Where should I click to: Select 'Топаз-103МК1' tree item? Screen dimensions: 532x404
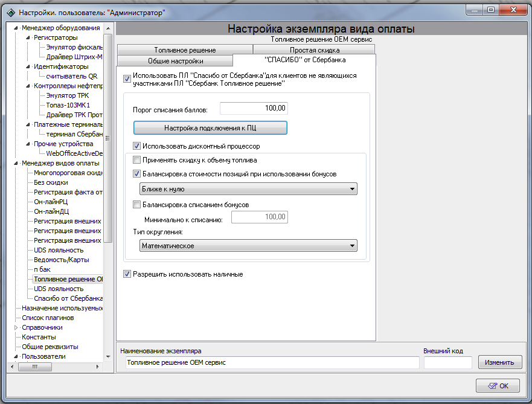pos(68,105)
